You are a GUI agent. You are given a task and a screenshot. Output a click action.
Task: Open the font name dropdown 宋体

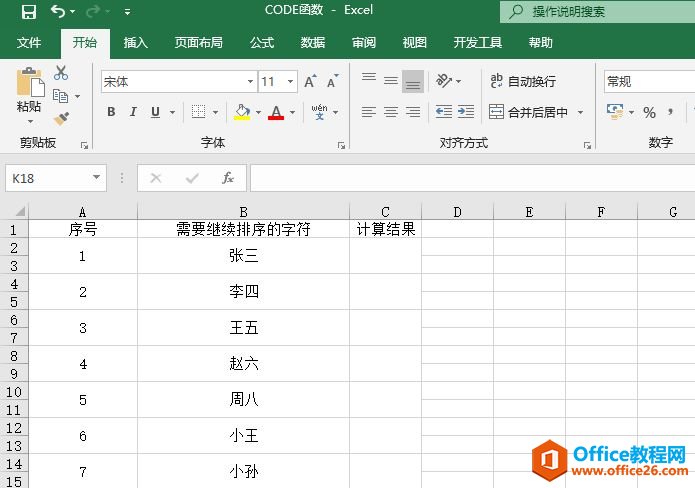tap(250, 82)
